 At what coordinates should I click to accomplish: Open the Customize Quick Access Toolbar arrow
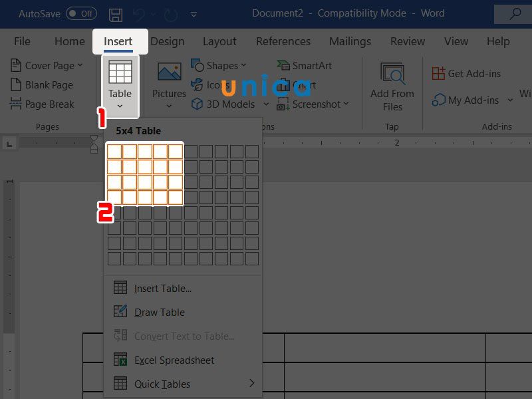[194, 15]
